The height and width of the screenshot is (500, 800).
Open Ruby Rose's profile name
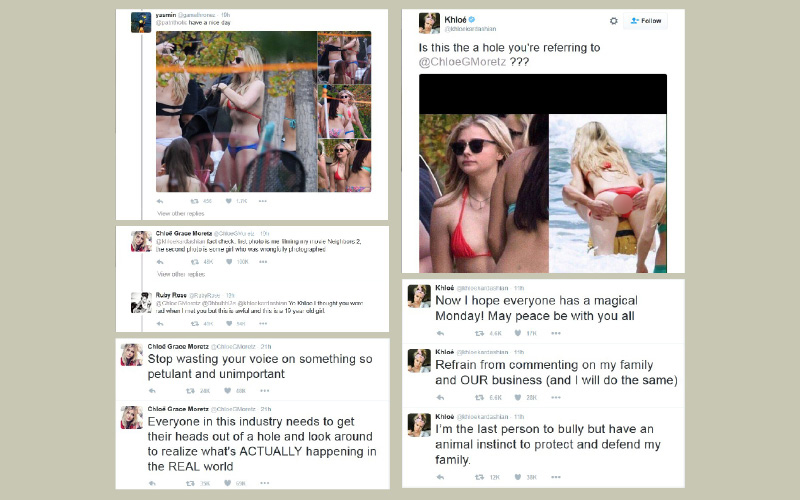171,295
